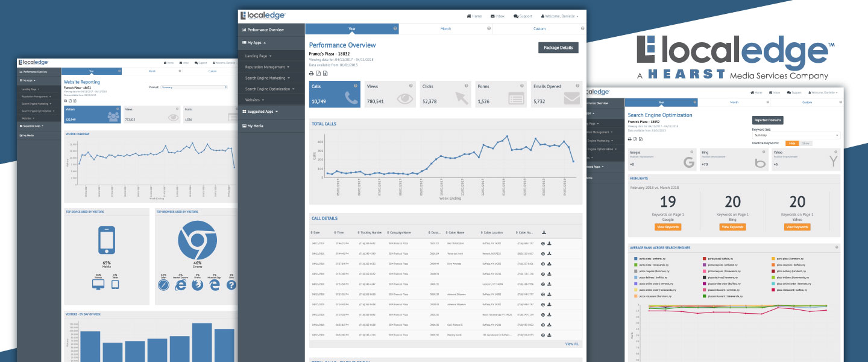Click View All under Call Details
This screenshot has height=362, width=868.
571,344
